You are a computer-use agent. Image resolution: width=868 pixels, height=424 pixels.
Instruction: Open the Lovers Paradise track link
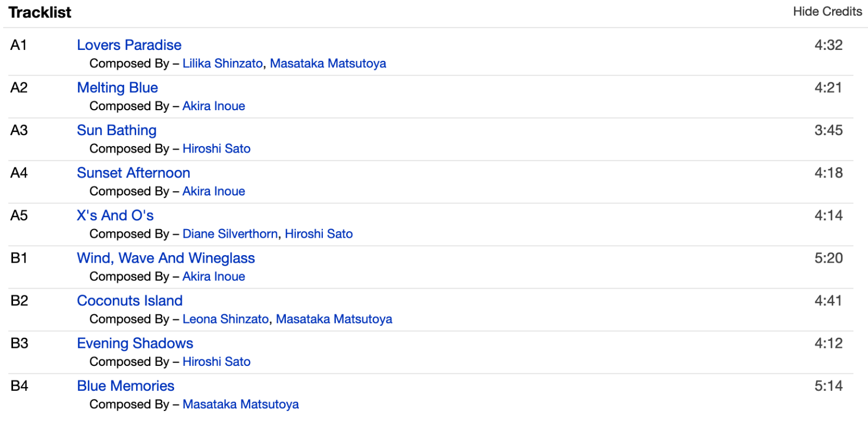(x=129, y=45)
